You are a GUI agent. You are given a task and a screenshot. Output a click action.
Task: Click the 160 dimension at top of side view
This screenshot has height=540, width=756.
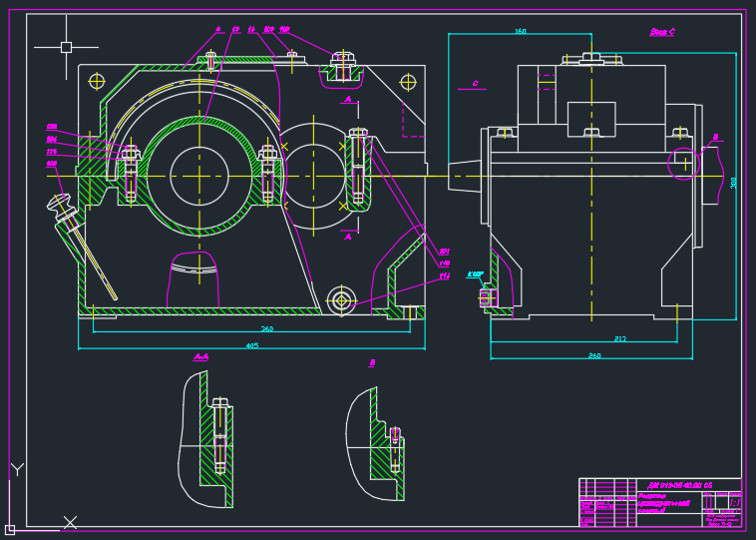point(520,31)
